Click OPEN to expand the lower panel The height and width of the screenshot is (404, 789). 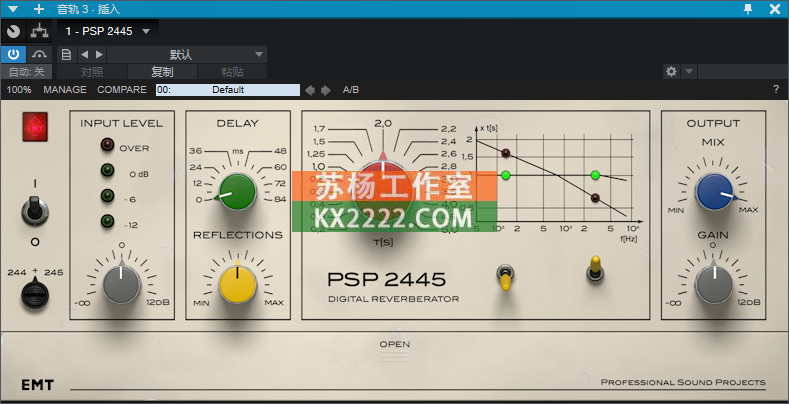point(394,344)
